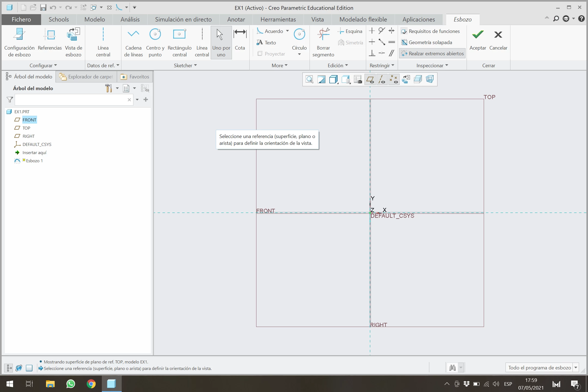
Task: Open Todo el programa de esbozo filter dropdown
Action: tap(576, 368)
